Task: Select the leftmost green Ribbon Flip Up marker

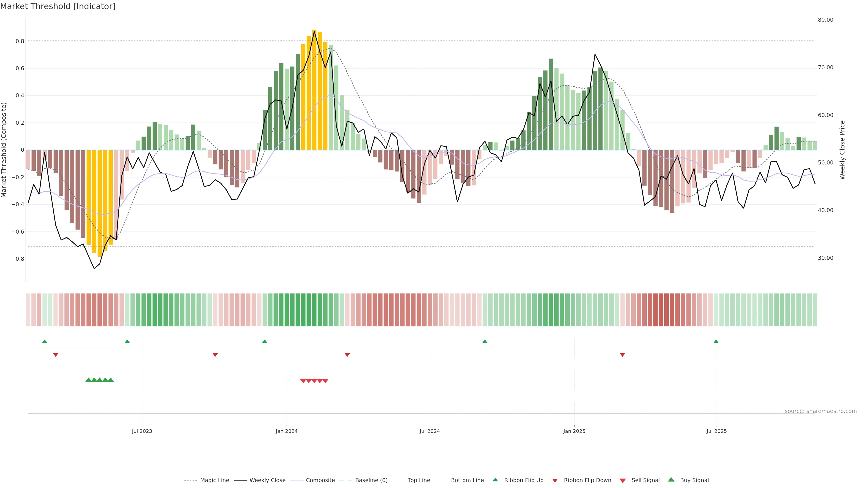Action: [45, 342]
